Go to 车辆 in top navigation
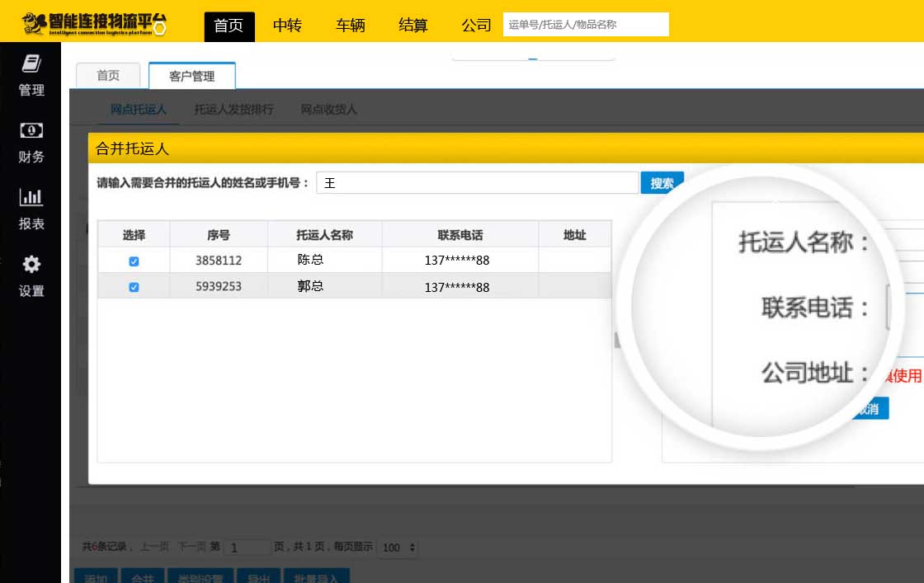 (x=351, y=26)
